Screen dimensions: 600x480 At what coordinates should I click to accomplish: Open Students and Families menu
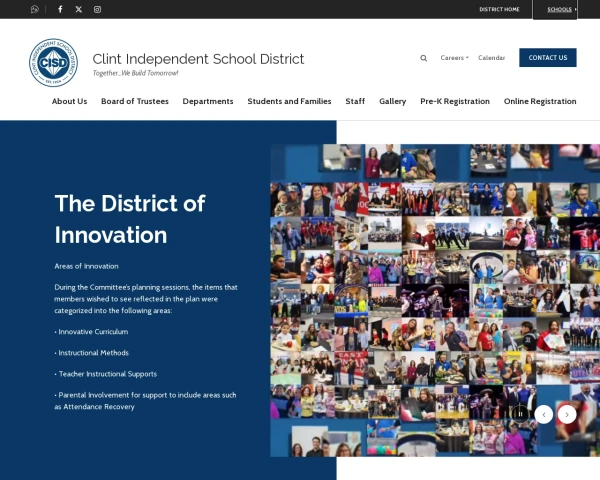[x=289, y=101]
